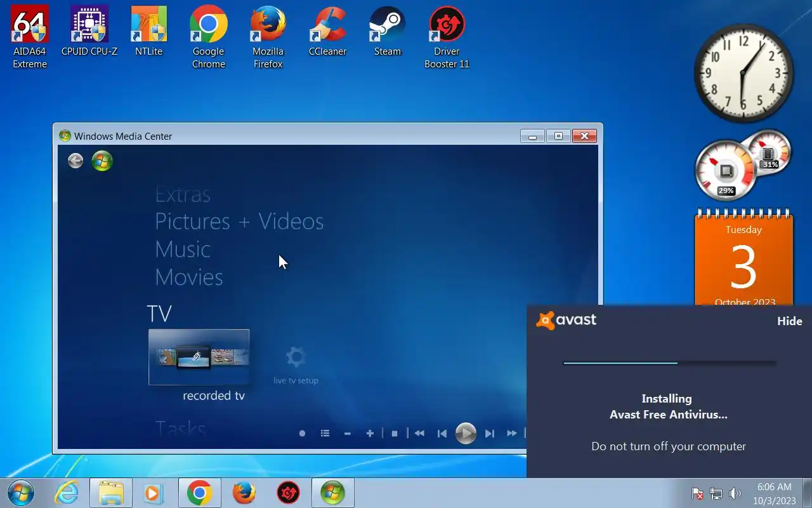812x508 pixels.
Task: Open the network tray icon
Action: point(716,493)
